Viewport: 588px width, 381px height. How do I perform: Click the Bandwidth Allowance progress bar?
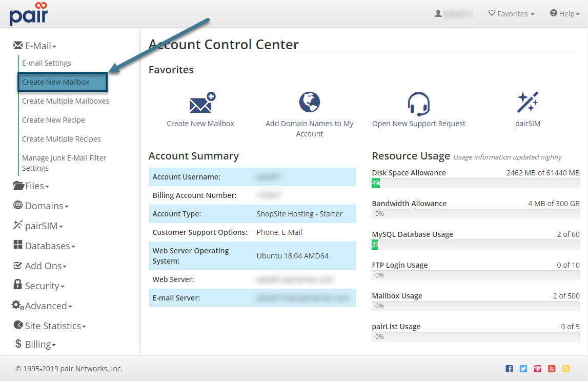476,214
